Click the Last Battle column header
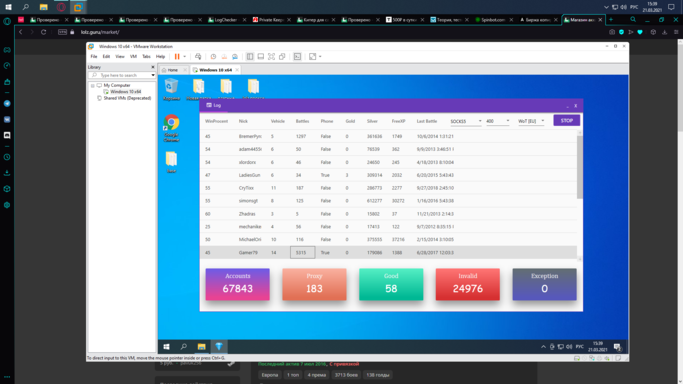Image resolution: width=683 pixels, height=384 pixels. pyautogui.click(x=426, y=121)
